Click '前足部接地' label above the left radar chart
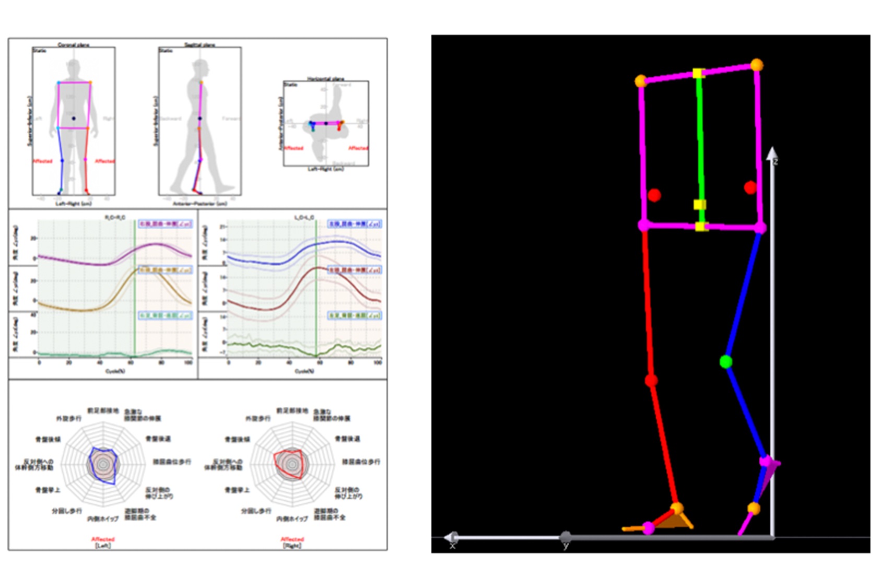The width and height of the screenshot is (882, 588). tap(103, 411)
